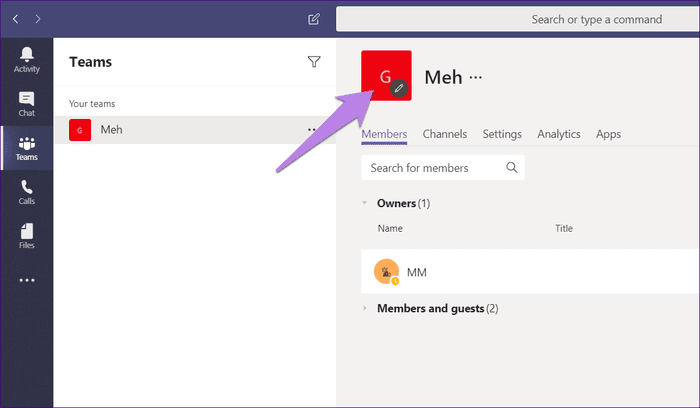Switch to the Members tab
This screenshot has height=408, width=700.
(x=384, y=134)
